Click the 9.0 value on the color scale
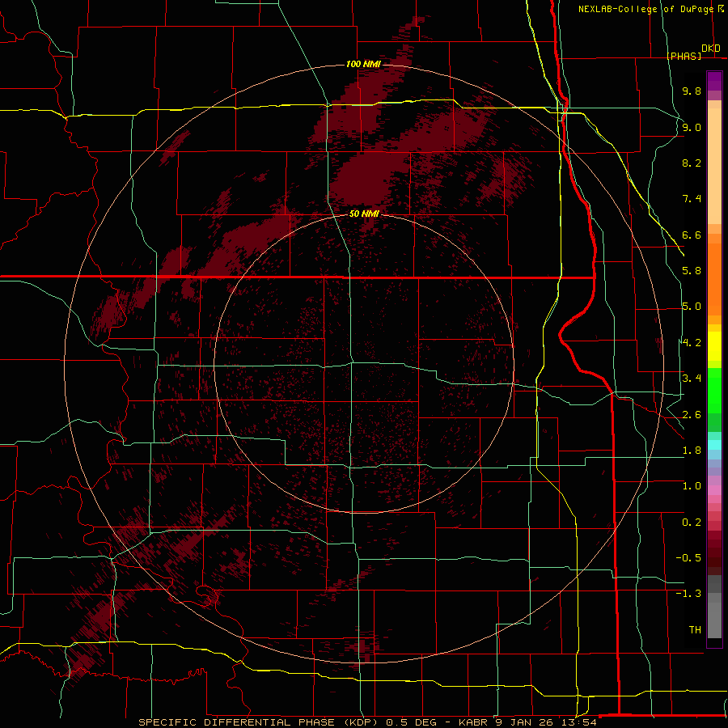 pyautogui.click(x=692, y=127)
